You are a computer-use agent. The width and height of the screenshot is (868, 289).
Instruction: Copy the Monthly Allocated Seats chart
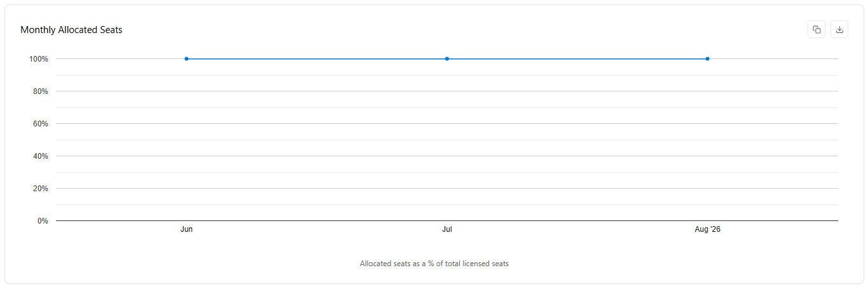[x=816, y=29]
